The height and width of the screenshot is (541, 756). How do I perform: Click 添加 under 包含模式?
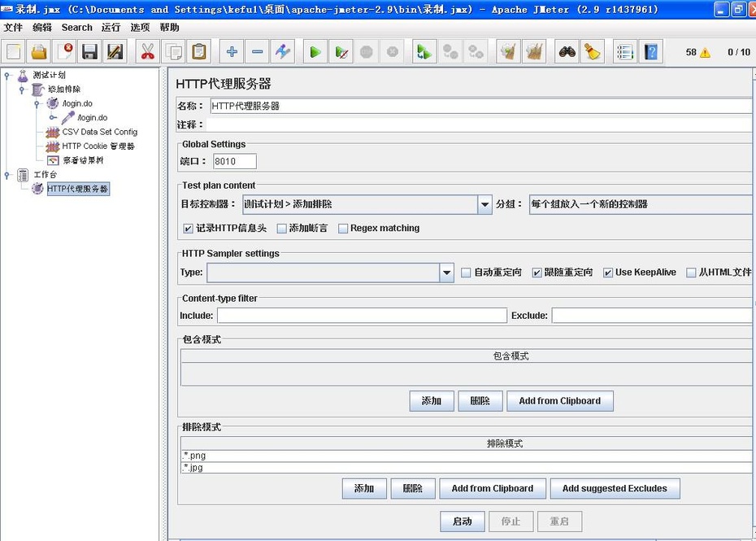pos(432,401)
